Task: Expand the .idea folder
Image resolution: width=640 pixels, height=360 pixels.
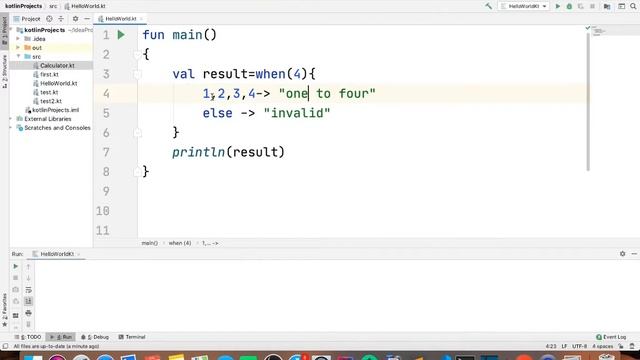Action: pyautogui.click(x=18, y=39)
